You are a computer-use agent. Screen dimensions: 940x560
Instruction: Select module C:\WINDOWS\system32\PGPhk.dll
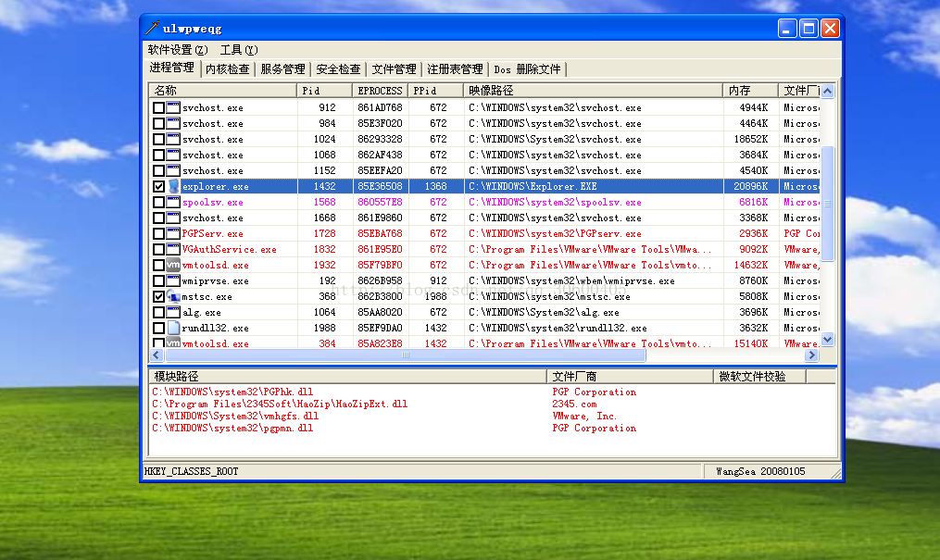(x=232, y=392)
